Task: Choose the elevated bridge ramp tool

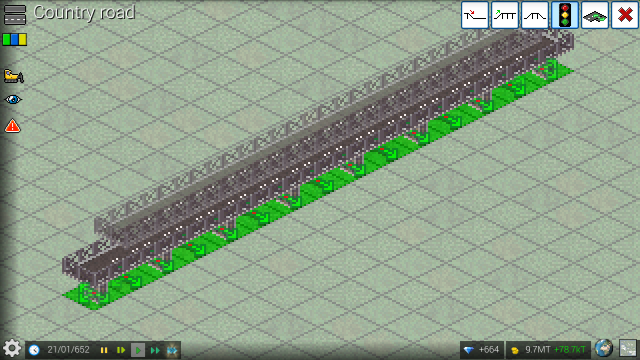Action: coord(535,15)
